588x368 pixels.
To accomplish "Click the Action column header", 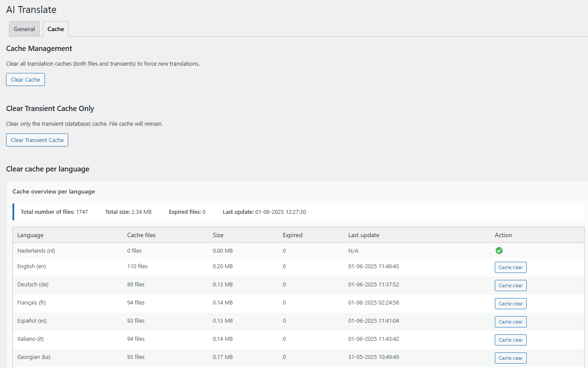I will (503, 235).
